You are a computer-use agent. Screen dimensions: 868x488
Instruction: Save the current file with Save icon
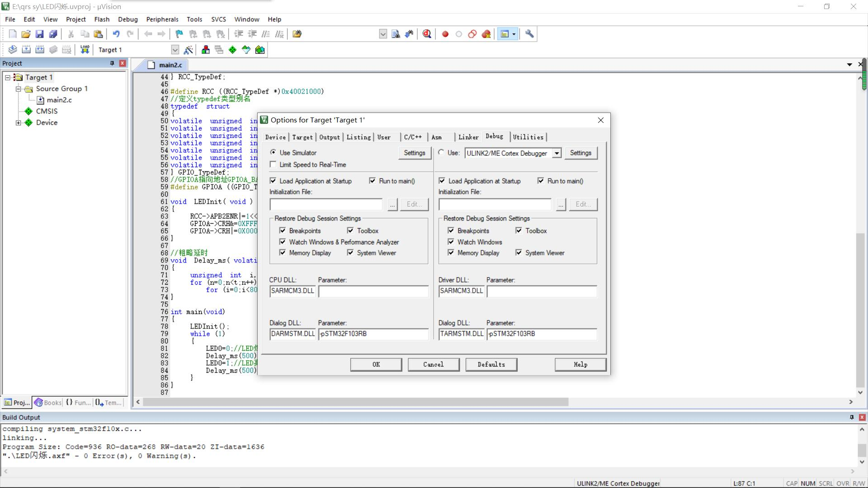point(39,34)
